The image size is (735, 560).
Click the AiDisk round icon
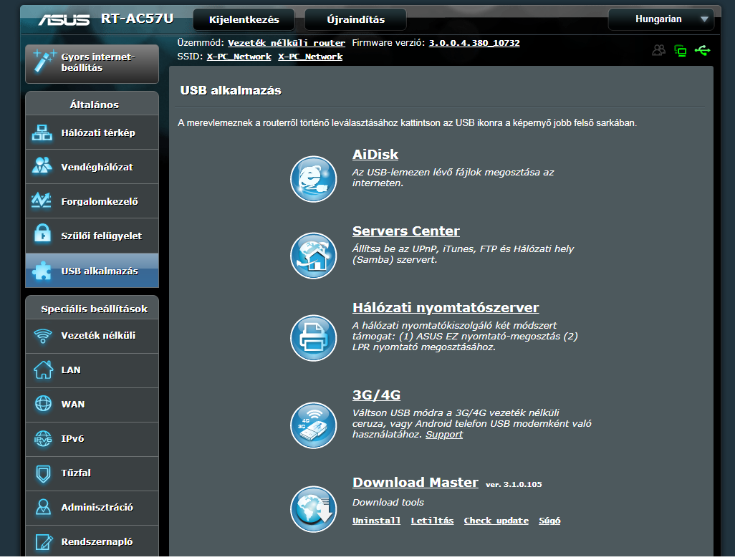coord(314,179)
